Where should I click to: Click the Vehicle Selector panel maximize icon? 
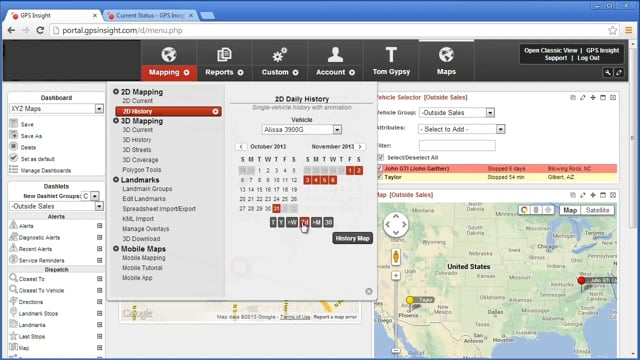(x=603, y=98)
